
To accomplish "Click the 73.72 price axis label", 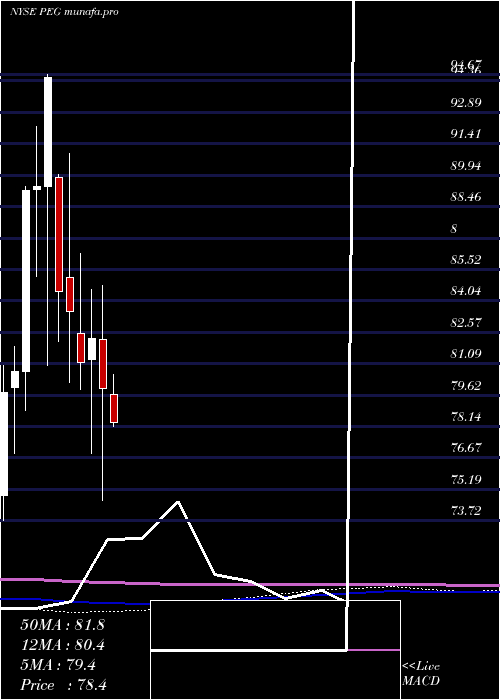I will 466,511.
